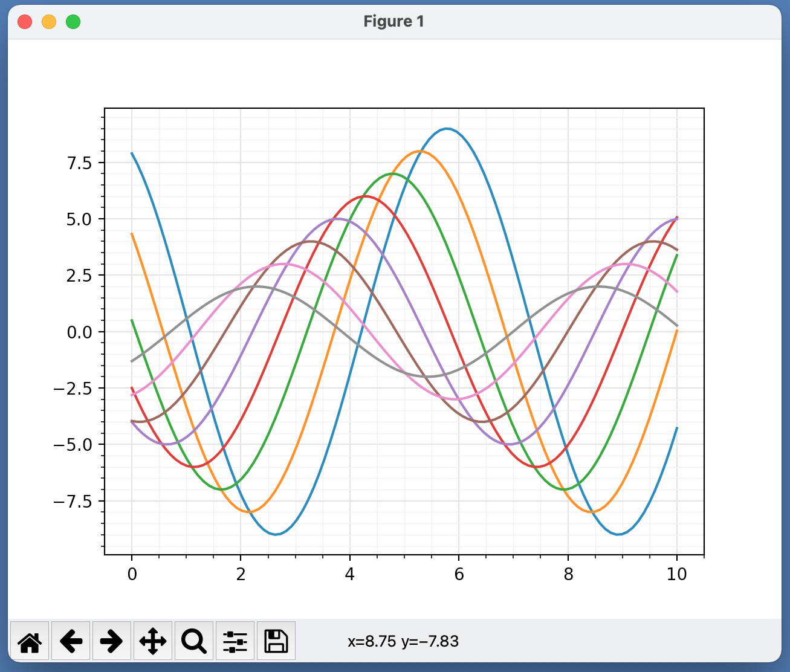790x672 pixels.
Task: Activate the Pan tool with four-arrow icon
Action: [x=152, y=641]
